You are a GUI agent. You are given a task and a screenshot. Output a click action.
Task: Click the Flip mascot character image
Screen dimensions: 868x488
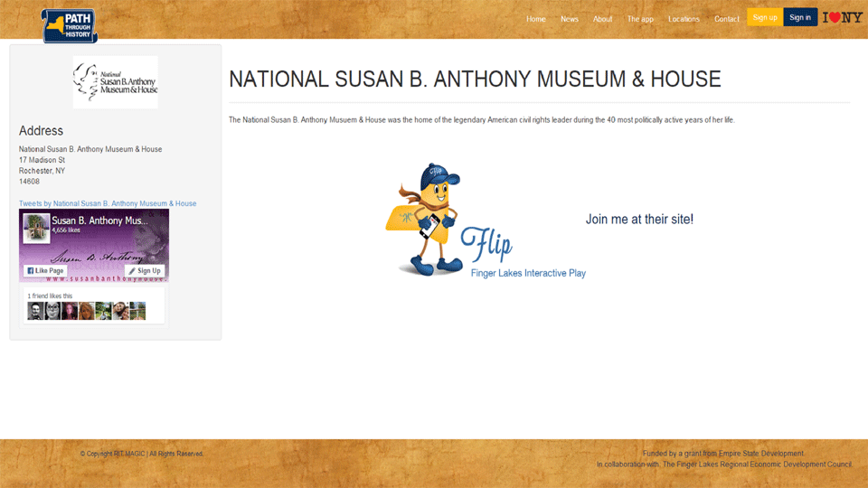tap(423, 220)
